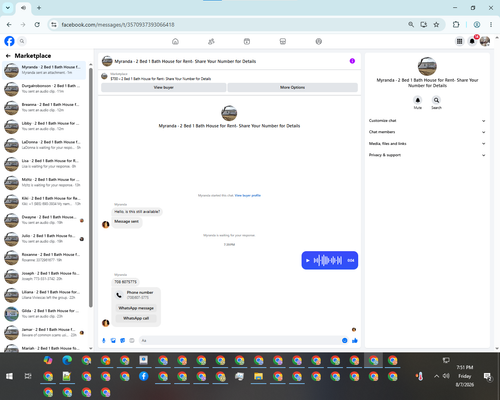
Task: Open the Lisa conversation
Action: tap(44, 163)
